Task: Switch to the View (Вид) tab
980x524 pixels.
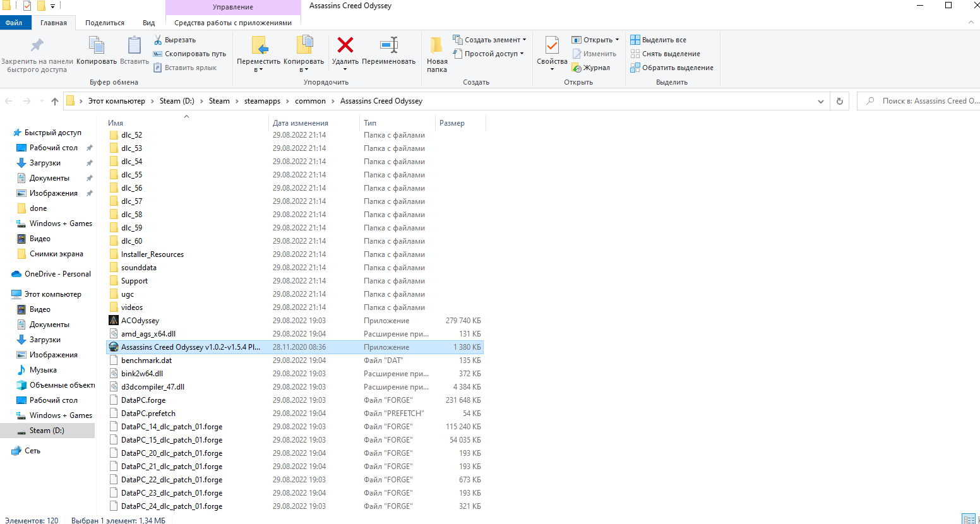Action: tap(148, 23)
